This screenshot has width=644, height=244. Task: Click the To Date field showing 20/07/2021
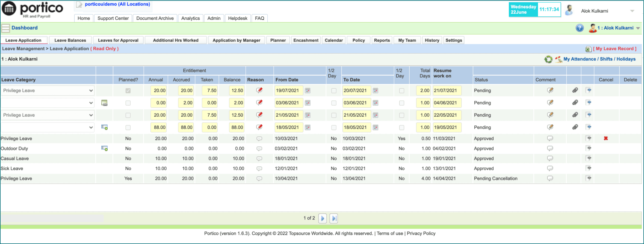pos(356,91)
